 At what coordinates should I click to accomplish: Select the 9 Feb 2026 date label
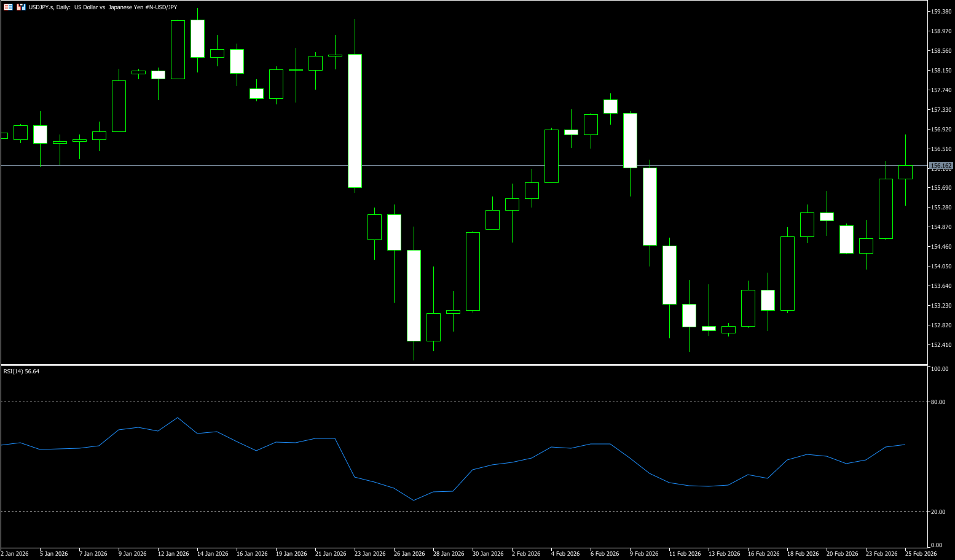[x=644, y=554]
